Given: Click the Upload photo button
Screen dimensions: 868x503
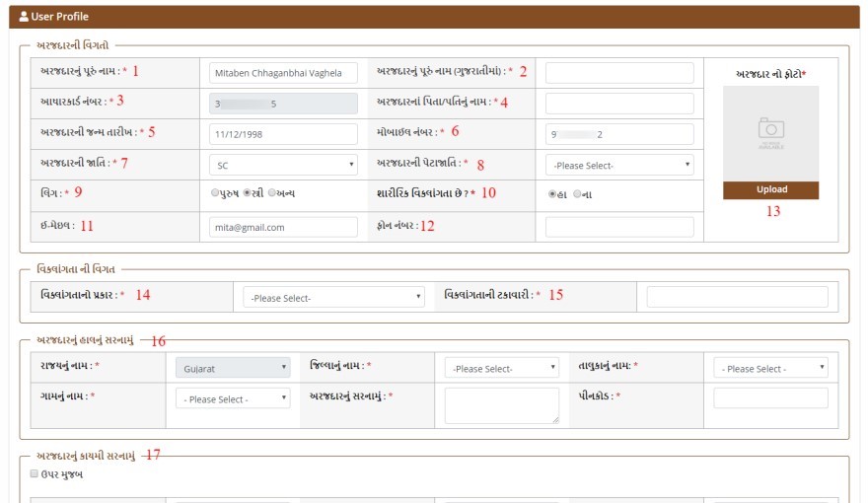Looking at the screenshot, I should (770, 189).
